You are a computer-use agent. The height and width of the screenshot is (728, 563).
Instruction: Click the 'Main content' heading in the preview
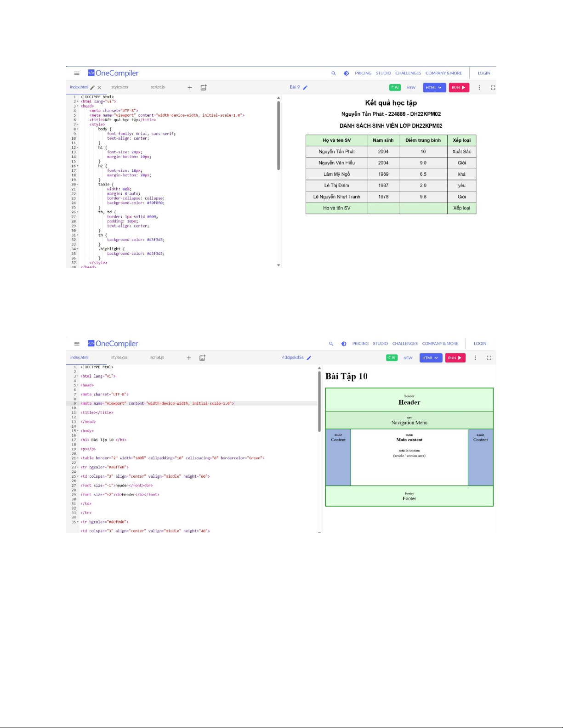point(409,440)
